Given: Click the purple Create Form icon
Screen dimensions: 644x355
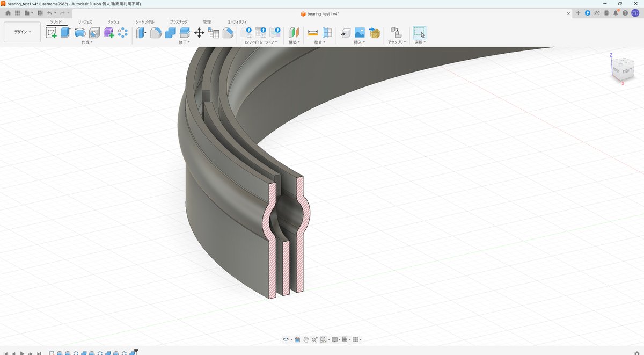Looking at the screenshot, I should 109,33.
